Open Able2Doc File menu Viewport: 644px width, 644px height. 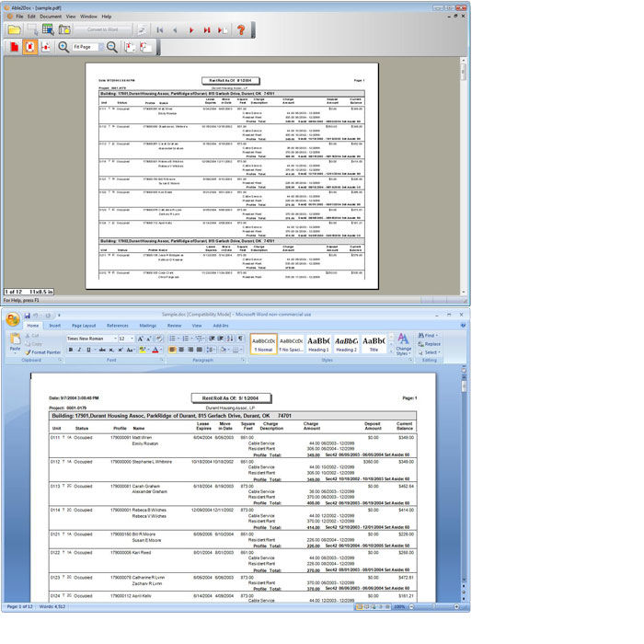click(x=19, y=17)
